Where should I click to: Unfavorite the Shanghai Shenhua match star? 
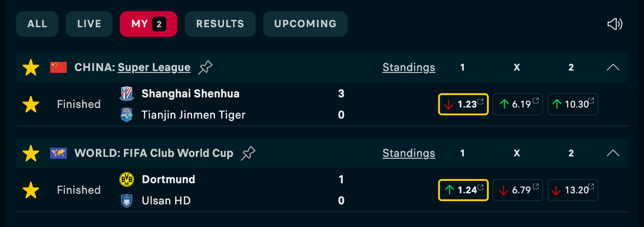coord(31,104)
